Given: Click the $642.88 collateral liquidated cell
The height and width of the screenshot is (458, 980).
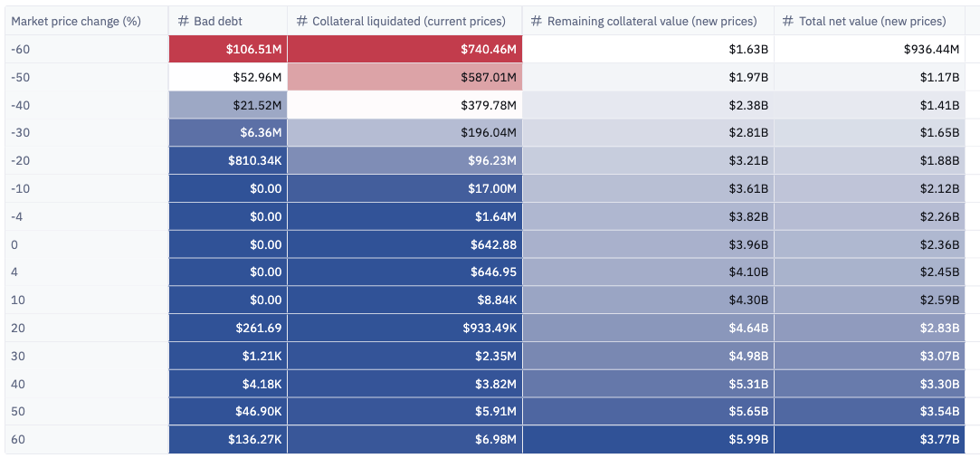Looking at the screenshot, I should (404, 244).
